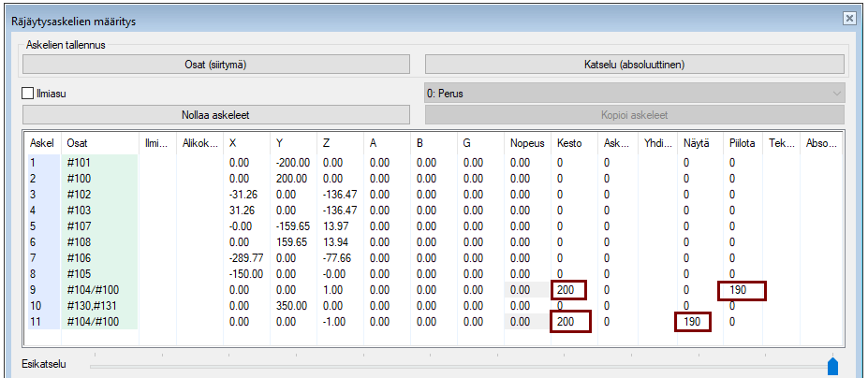Click Kesto value 200 in step 9

pos(569,290)
